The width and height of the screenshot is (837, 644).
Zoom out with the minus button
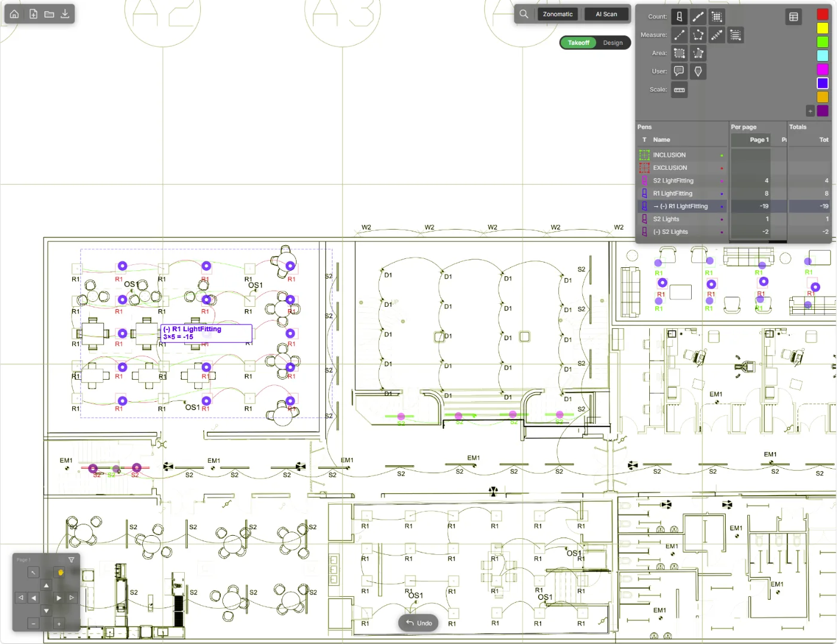[x=33, y=624]
